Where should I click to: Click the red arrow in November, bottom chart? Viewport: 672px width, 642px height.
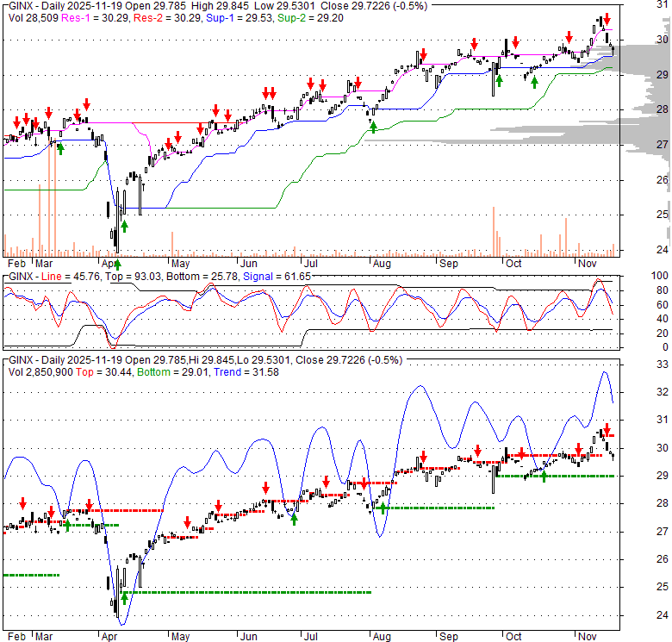click(607, 428)
